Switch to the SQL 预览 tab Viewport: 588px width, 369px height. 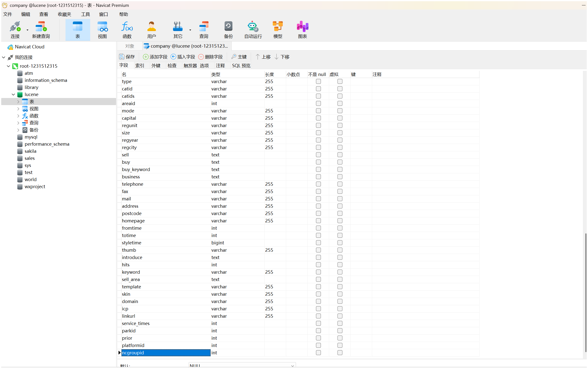coord(241,65)
